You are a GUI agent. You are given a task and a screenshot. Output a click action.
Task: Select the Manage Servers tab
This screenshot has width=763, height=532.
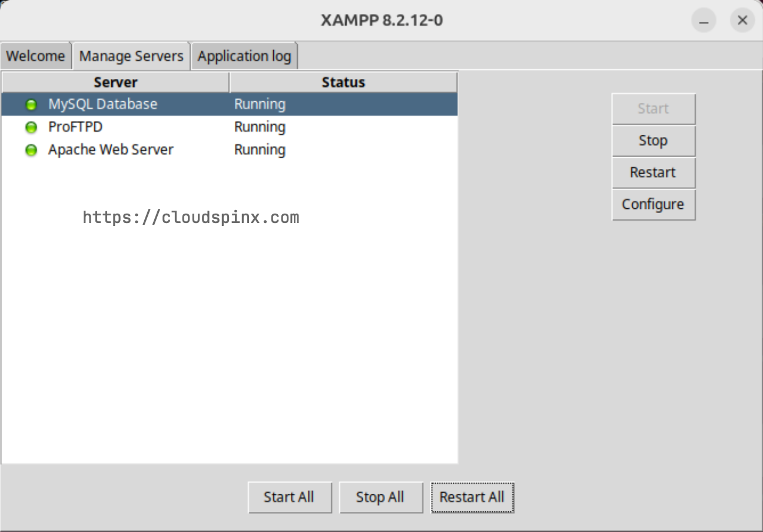click(131, 56)
